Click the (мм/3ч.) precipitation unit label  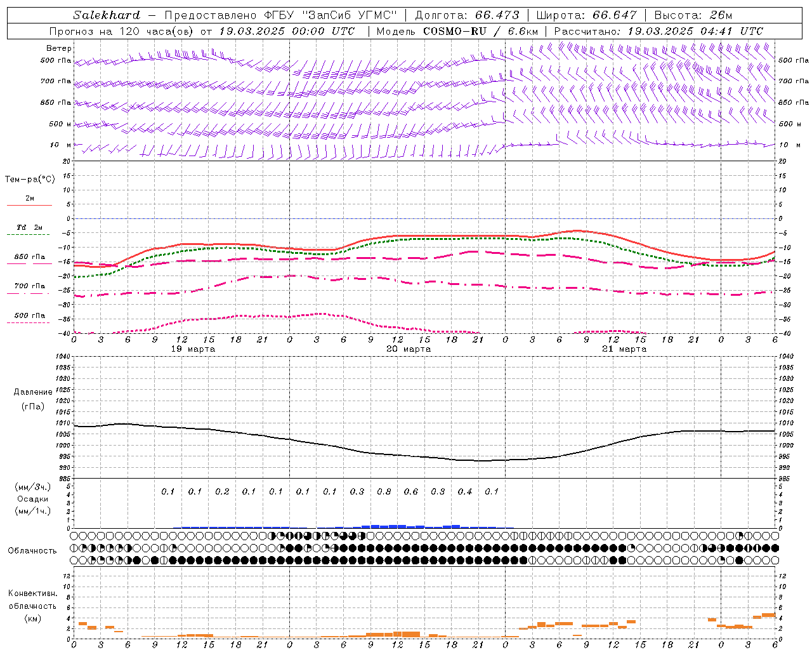pos(32,487)
